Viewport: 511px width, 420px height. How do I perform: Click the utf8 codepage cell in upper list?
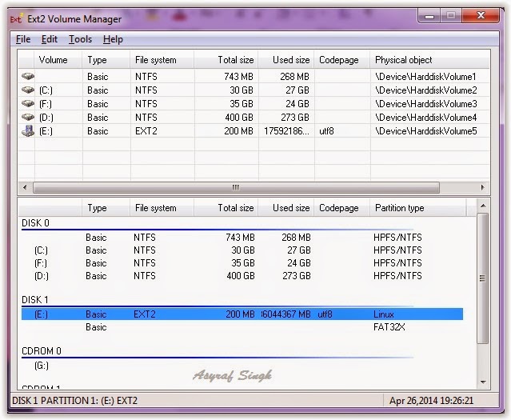(326, 131)
